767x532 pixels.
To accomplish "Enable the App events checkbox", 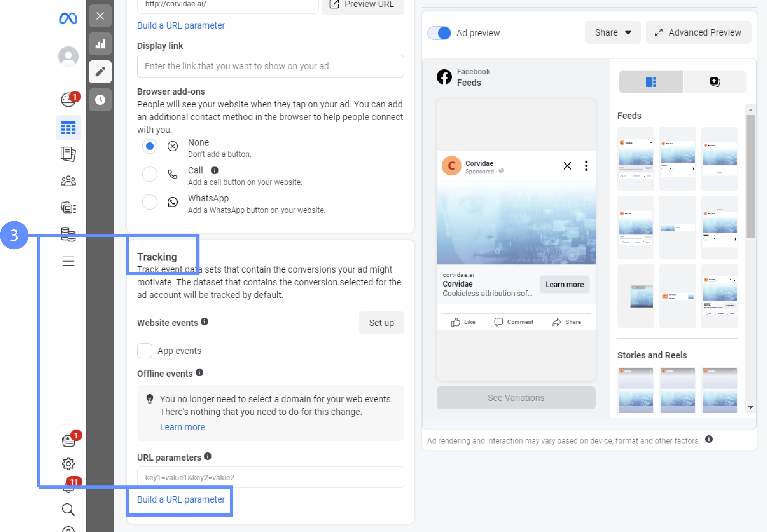I will (144, 351).
